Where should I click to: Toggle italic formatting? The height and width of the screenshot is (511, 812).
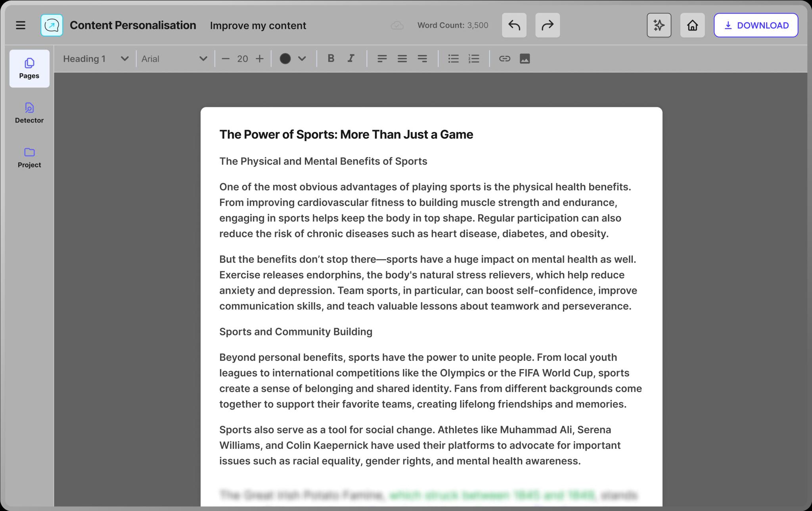click(351, 59)
